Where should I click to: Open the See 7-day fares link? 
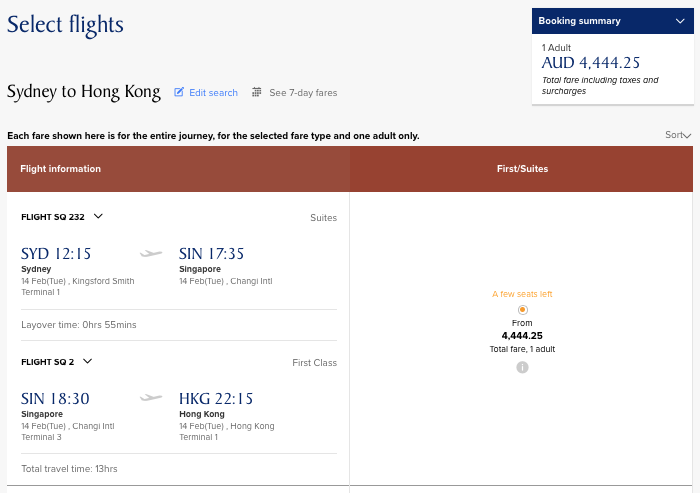[302, 93]
